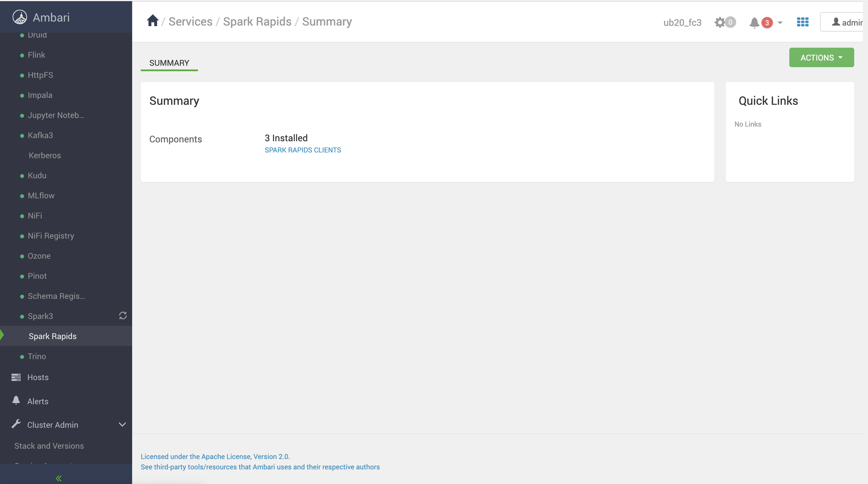Open the green Actions dropdown

coord(821,58)
